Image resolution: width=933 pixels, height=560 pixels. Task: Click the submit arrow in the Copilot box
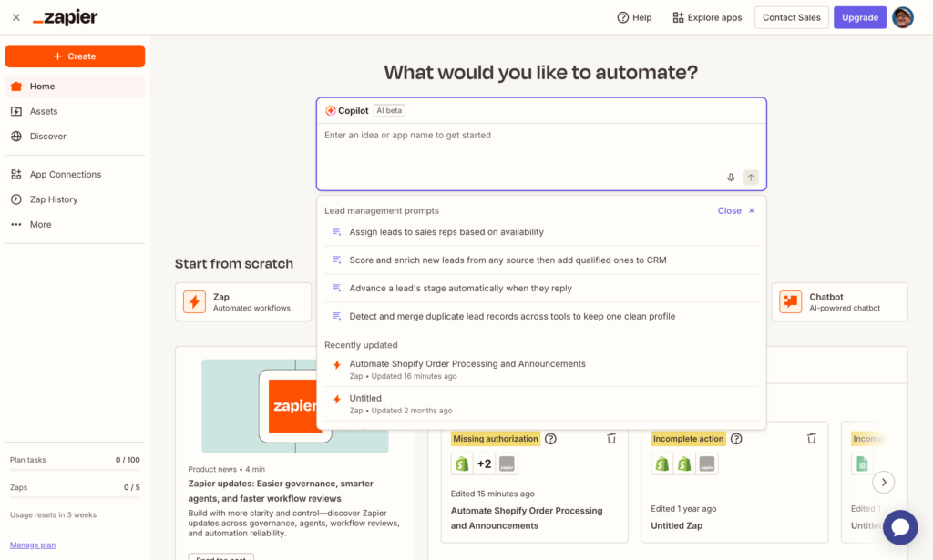click(x=751, y=177)
